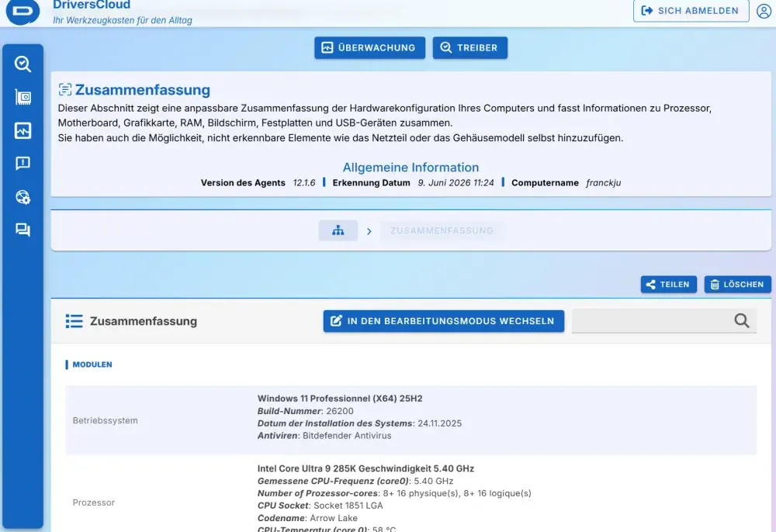Select the Arrow Lake codename value
Screen dimensions: 776x532
334,518
